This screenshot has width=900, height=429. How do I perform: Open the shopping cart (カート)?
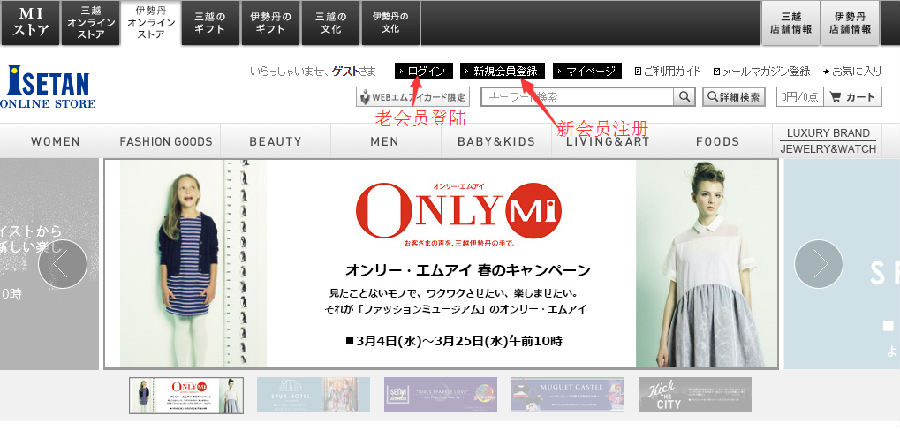pyautogui.click(x=852, y=97)
